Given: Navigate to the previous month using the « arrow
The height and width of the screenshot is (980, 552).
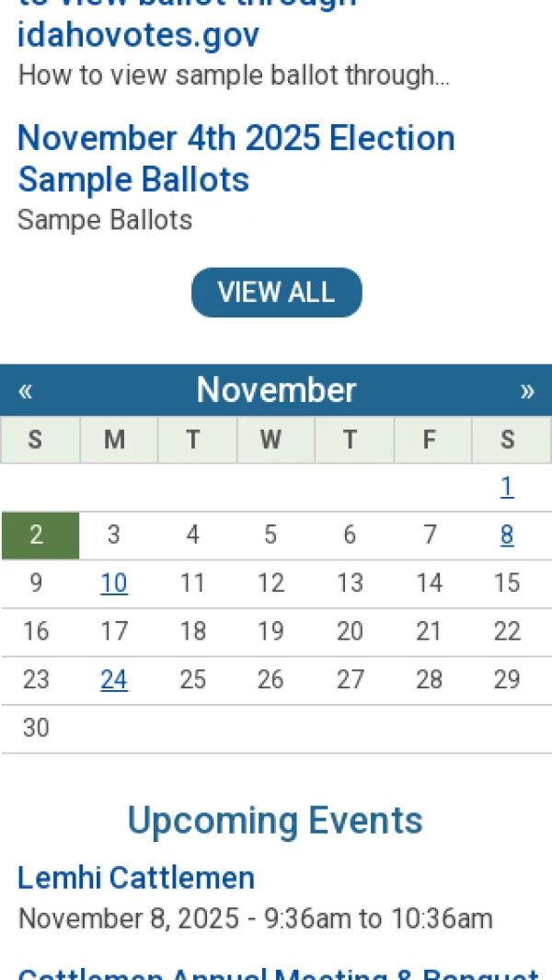Looking at the screenshot, I should click(x=26, y=390).
